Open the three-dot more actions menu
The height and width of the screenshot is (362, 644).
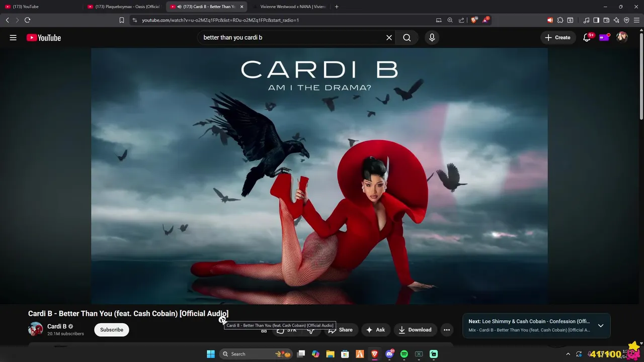[447, 330]
